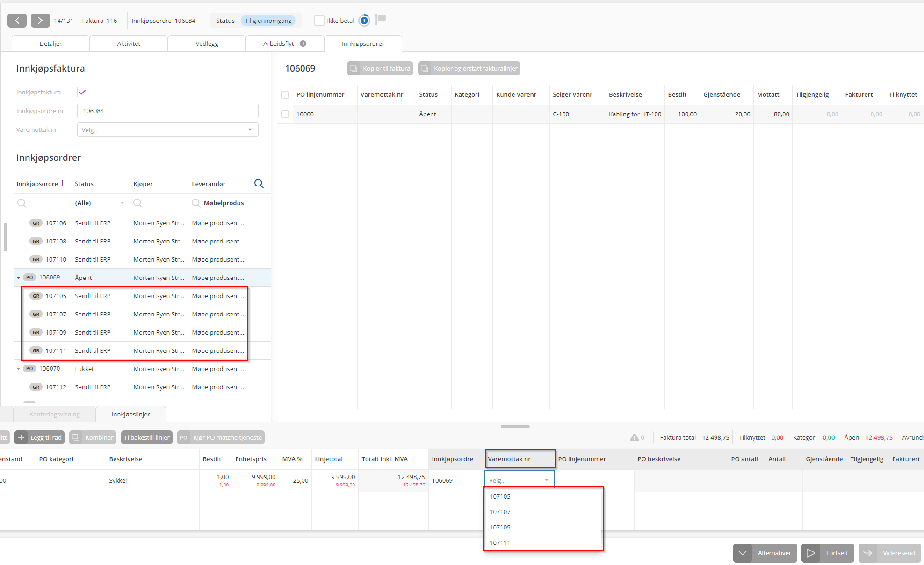Image resolution: width=924 pixels, height=565 pixels.
Task: Click horizontal splitter handle above line grid
Action: tap(515, 426)
